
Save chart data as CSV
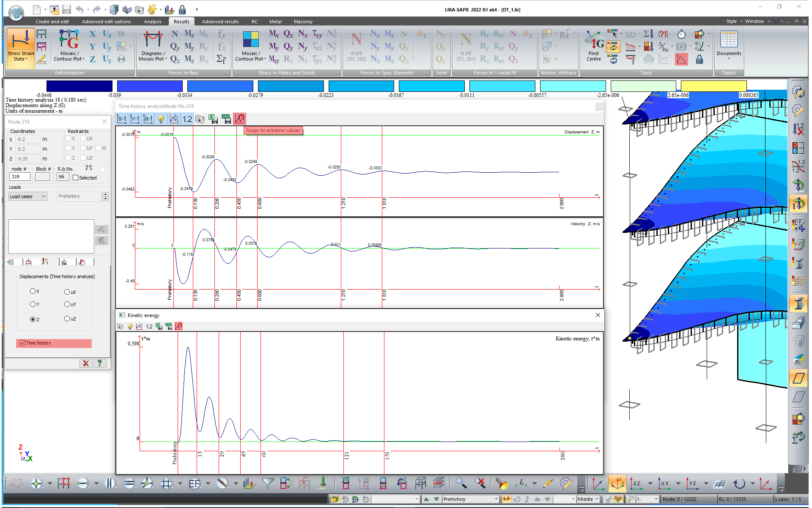[x=227, y=119]
